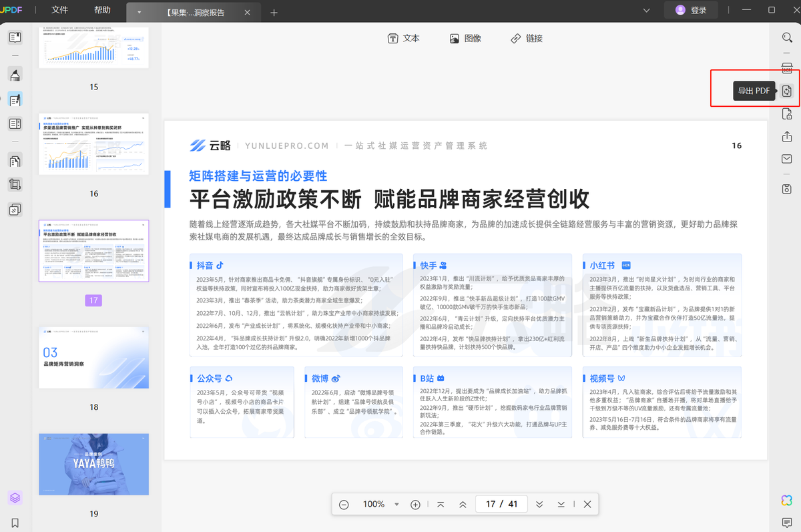Screen dimensions: 801x532
Task: Open the 帮助 menu
Action: pos(103,10)
